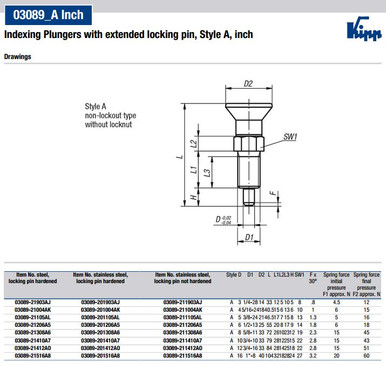Select item number 03089-201105AL
This screenshot has width=386, height=367.
pyautogui.click(x=100, y=317)
